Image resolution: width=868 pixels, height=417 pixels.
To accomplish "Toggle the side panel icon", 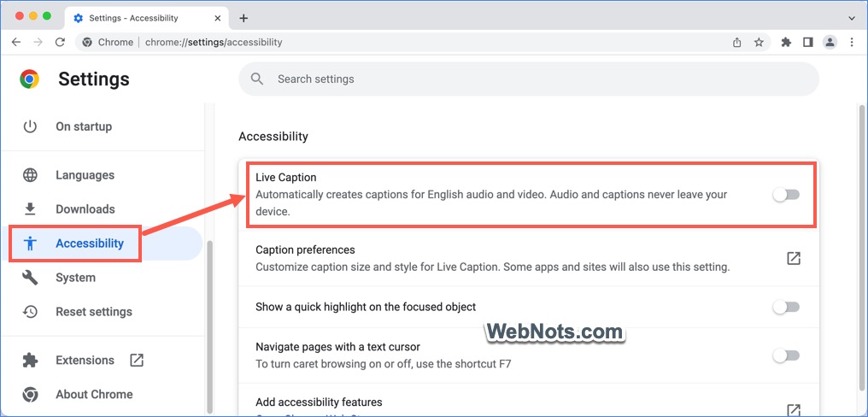I will pos(807,42).
